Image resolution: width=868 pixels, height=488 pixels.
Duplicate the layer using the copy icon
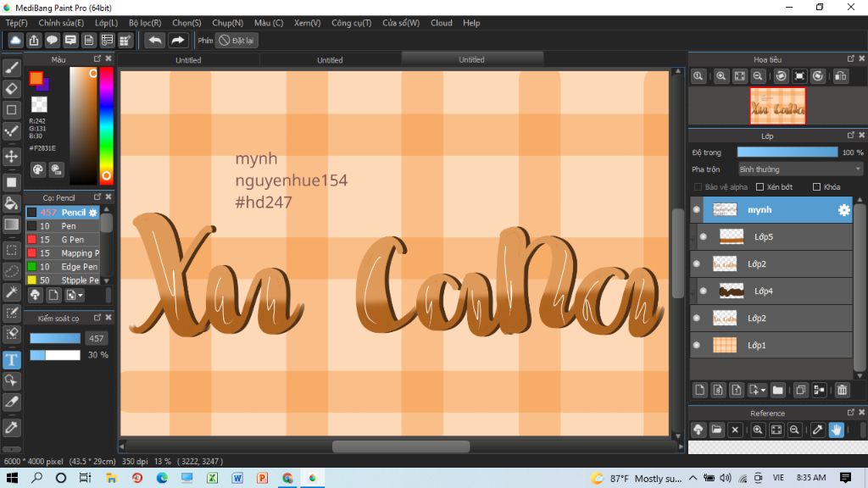pyautogui.click(x=800, y=390)
